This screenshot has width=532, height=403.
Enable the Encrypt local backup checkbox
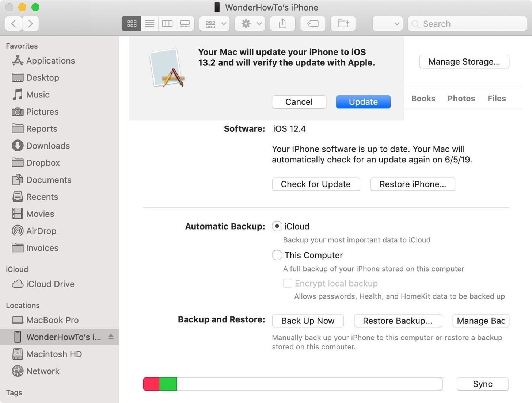288,283
